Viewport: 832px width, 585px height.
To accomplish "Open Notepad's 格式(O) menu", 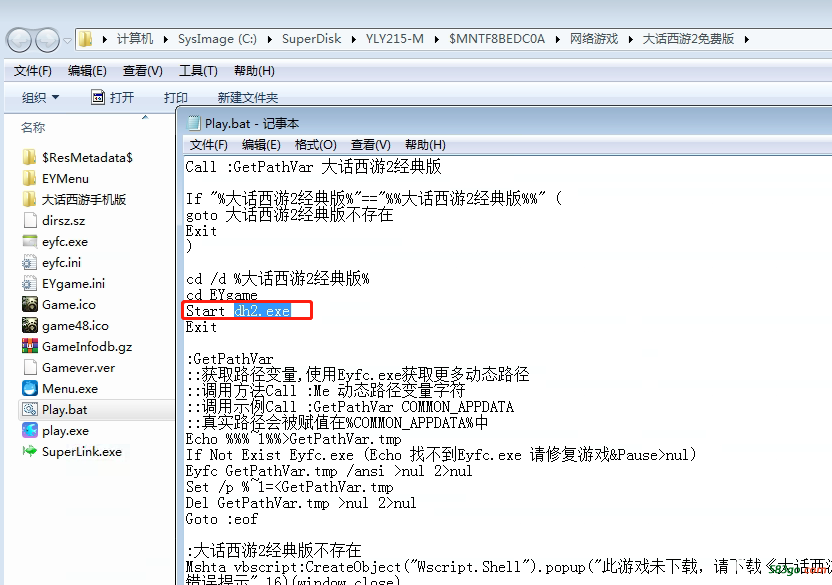I will pos(316,145).
